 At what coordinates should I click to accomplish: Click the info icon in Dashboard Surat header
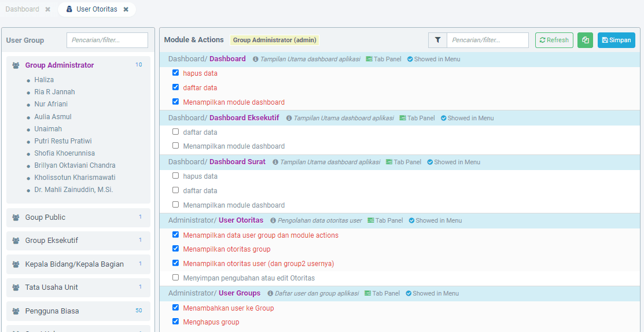pyautogui.click(x=275, y=162)
